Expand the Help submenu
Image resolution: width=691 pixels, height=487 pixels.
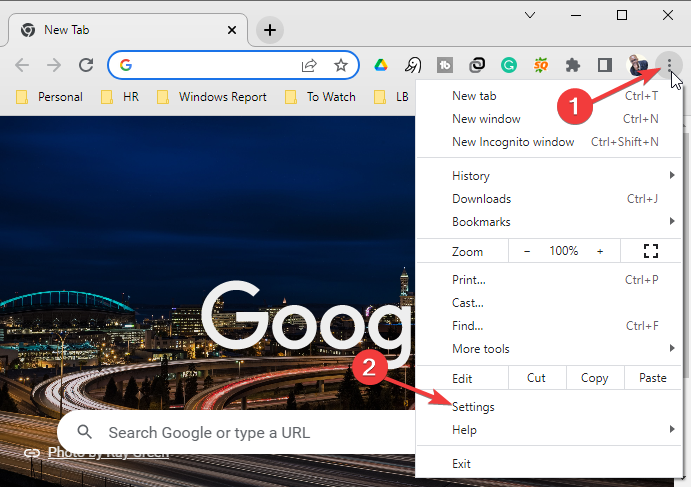click(x=549, y=430)
